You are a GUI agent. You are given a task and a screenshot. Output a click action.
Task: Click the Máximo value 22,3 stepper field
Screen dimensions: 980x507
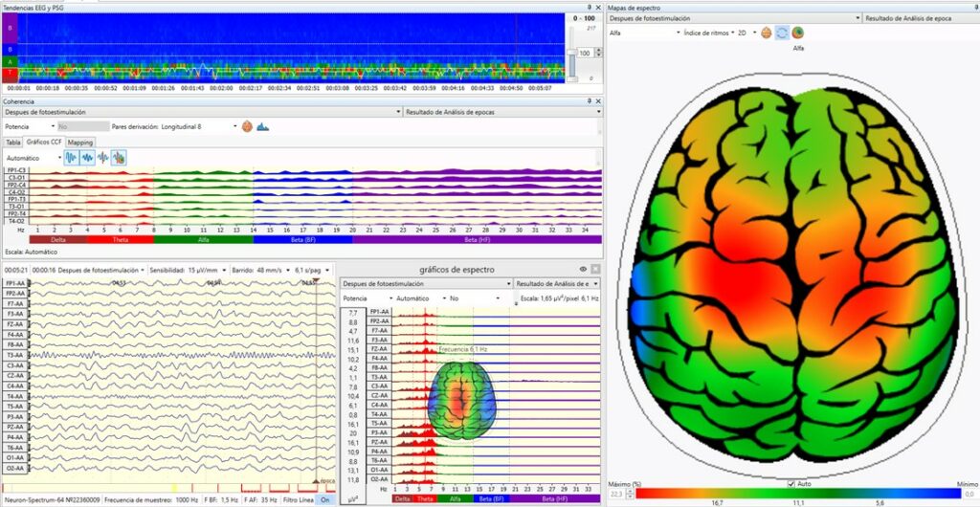pos(620,494)
